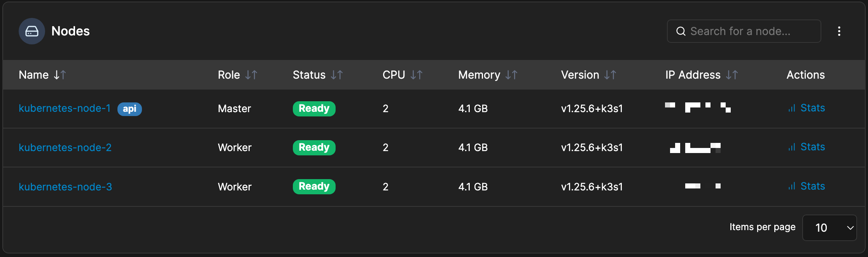
Task: Open the Items per page dropdown
Action: point(829,227)
